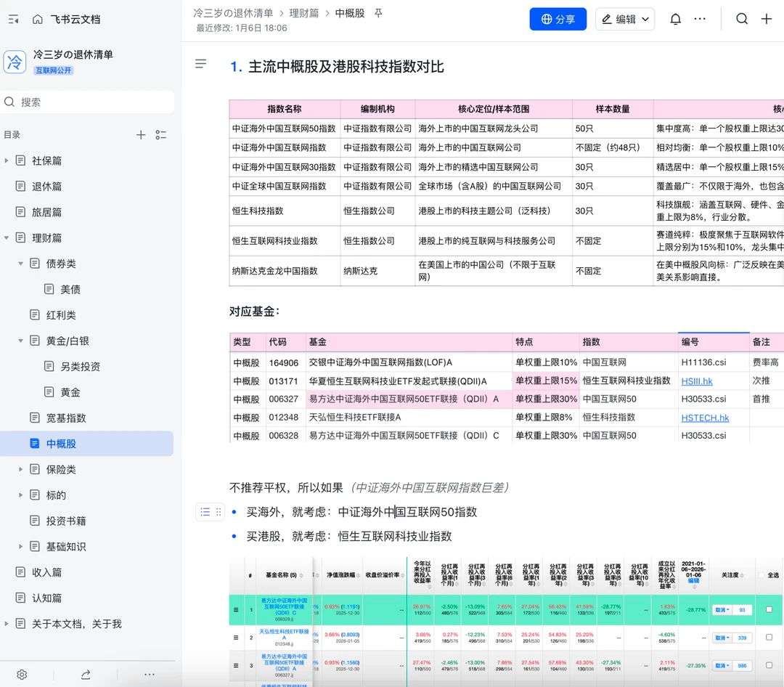Open 取消 dropdown in row with 986

pyautogui.click(x=722, y=666)
